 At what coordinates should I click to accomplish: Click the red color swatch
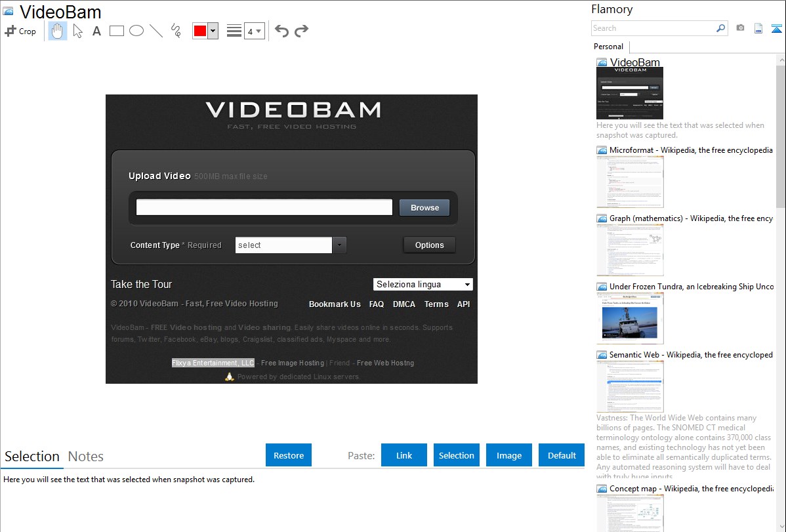click(x=200, y=31)
